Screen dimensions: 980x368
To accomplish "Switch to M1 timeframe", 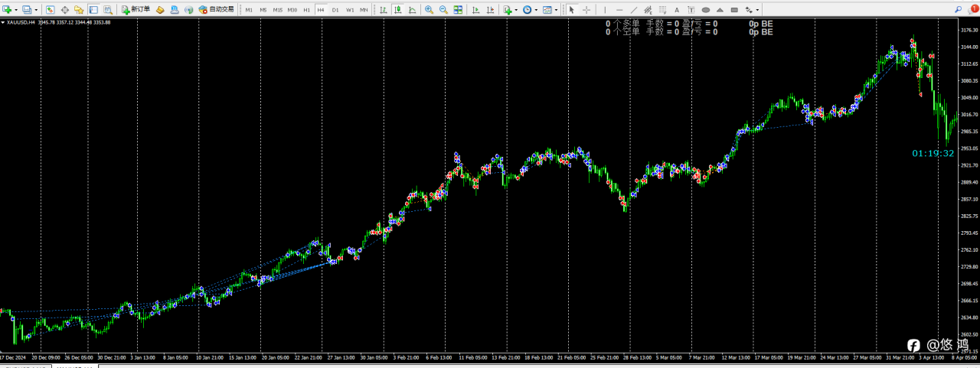I will (x=249, y=10).
